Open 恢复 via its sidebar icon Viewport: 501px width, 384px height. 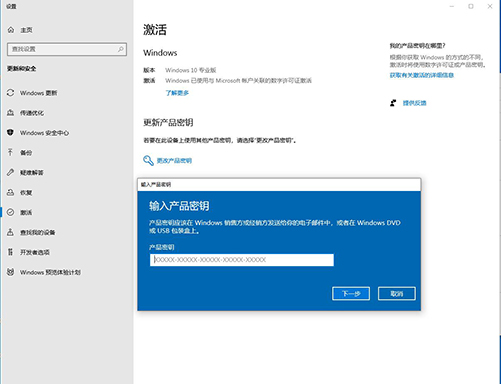tap(11, 192)
